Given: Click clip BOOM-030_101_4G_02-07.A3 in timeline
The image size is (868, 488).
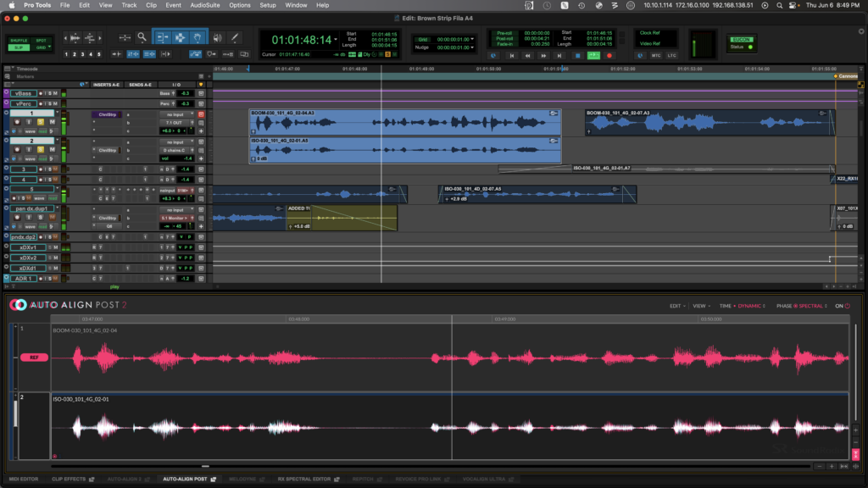Looking at the screenshot, I should (x=709, y=122).
